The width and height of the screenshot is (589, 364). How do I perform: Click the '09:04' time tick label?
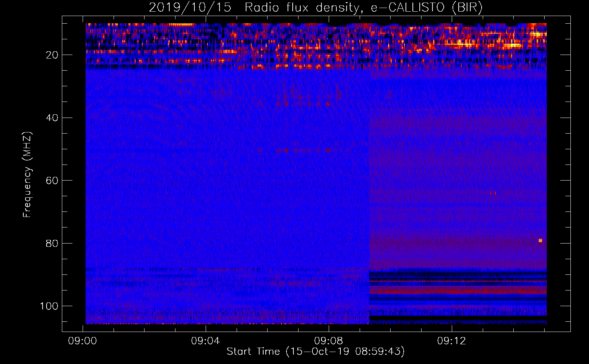click(x=206, y=341)
